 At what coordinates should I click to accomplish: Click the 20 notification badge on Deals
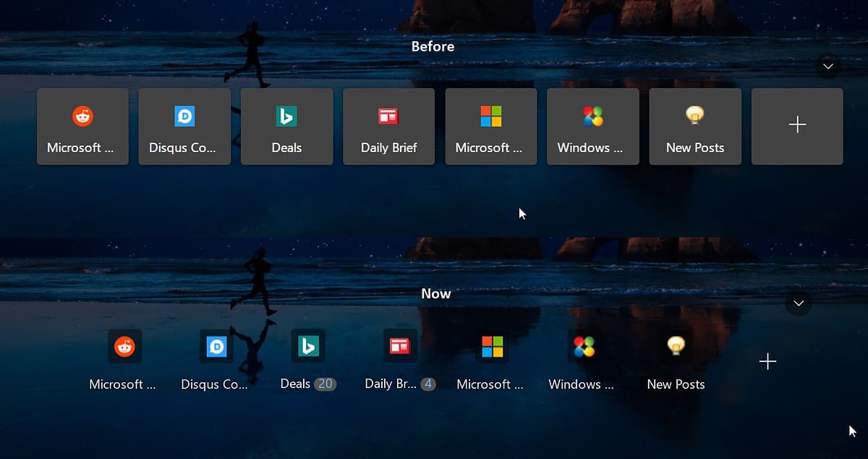coord(326,384)
